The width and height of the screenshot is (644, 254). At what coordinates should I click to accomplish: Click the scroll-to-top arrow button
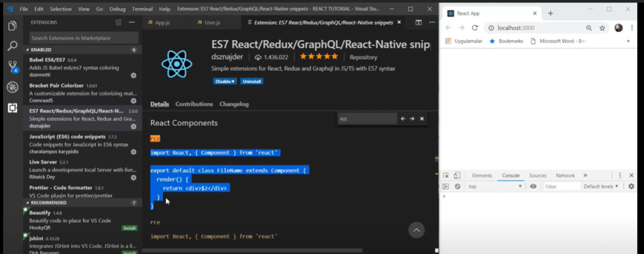coord(416,230)
